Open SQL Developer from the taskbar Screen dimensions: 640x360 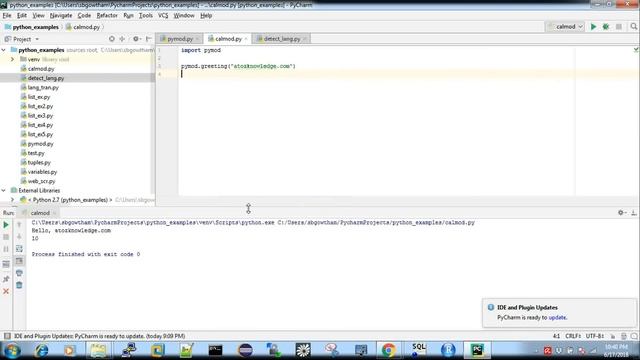tap(418, 350)
